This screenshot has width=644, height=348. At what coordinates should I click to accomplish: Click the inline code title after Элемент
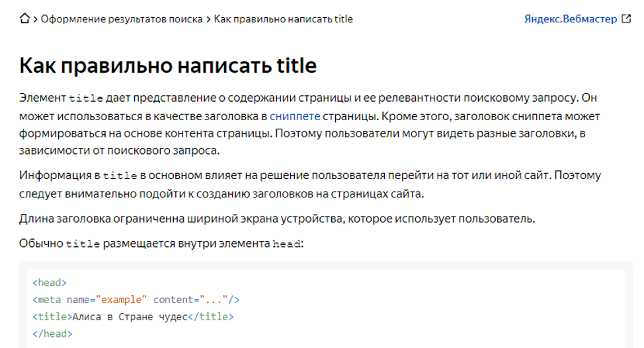86,98
